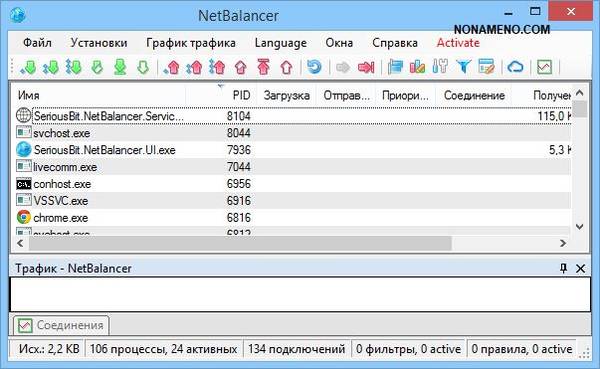Sort by the Имя column header

29,95
